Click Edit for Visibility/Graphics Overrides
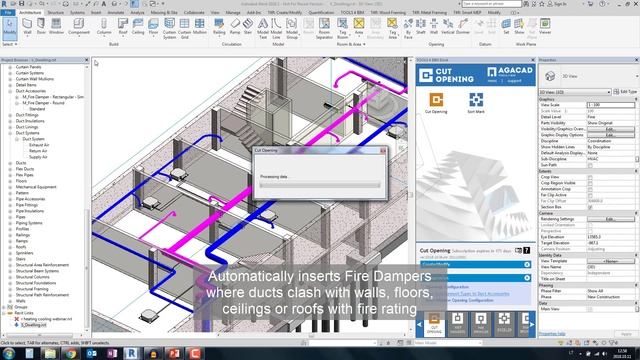Viewport: 640px width, 360px height. point(611,129)
